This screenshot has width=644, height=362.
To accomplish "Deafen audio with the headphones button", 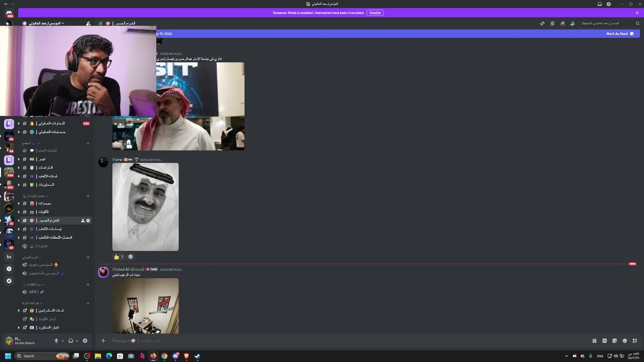I will pos(70,341).
